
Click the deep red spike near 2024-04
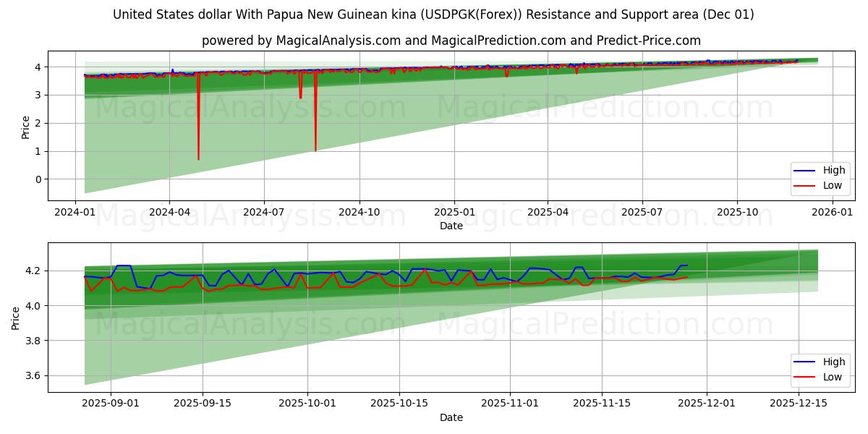[x=198, y=123]
